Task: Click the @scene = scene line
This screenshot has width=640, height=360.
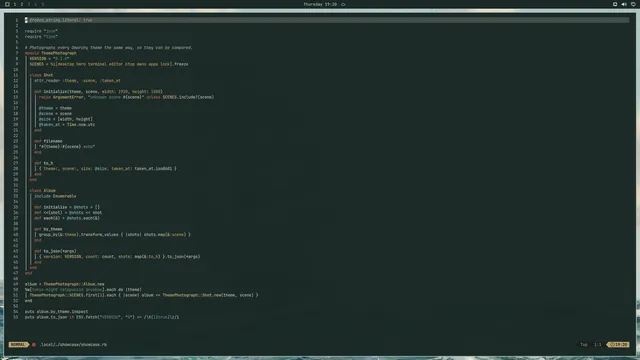Action: coord(55,113)
